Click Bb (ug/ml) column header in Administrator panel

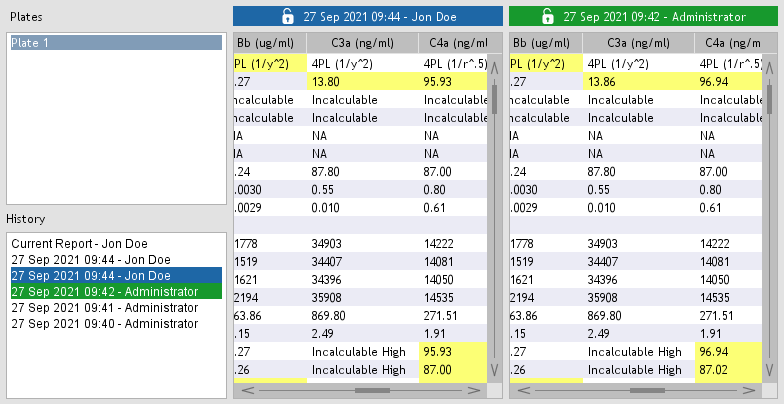546,43
